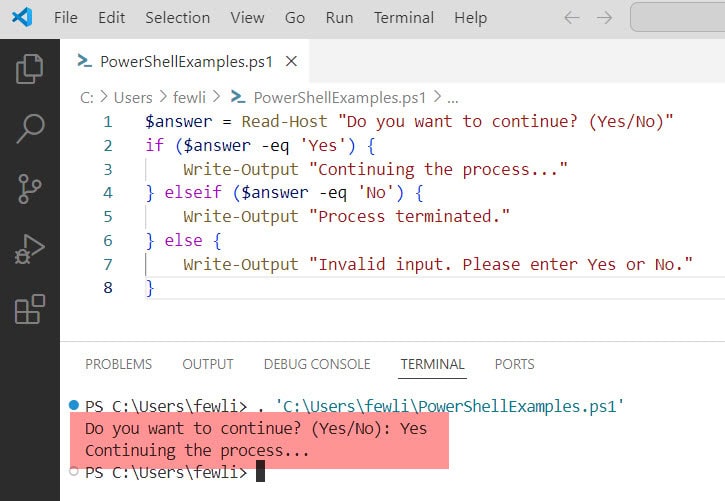Open the Extensions view
Screen dimensions: 725x501
[30, 309]
